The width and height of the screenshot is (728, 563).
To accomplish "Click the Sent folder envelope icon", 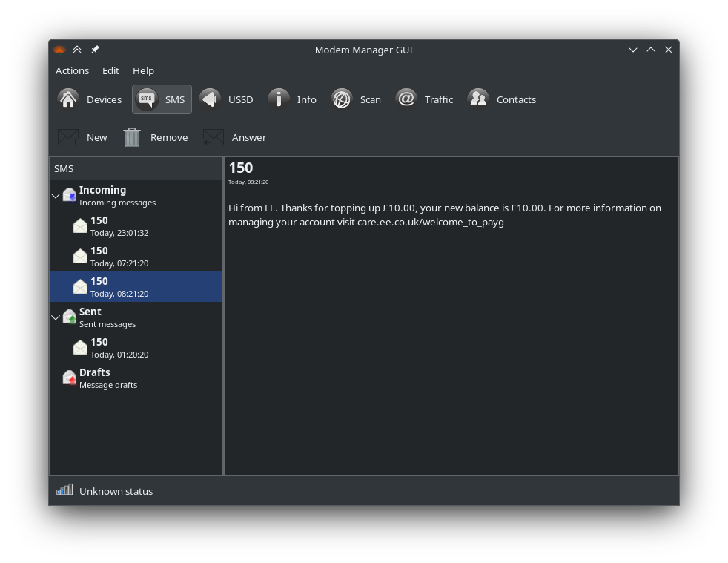I will tap(69, 316).
